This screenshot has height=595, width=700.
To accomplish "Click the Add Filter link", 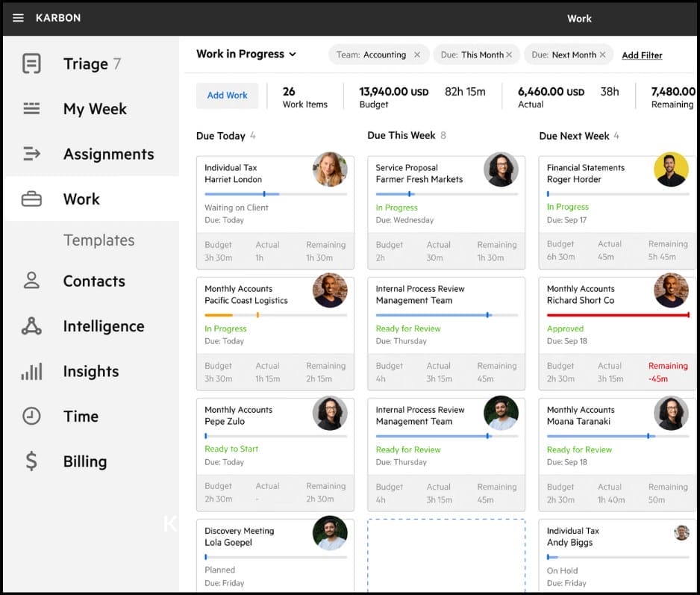I will pos(642,55).
